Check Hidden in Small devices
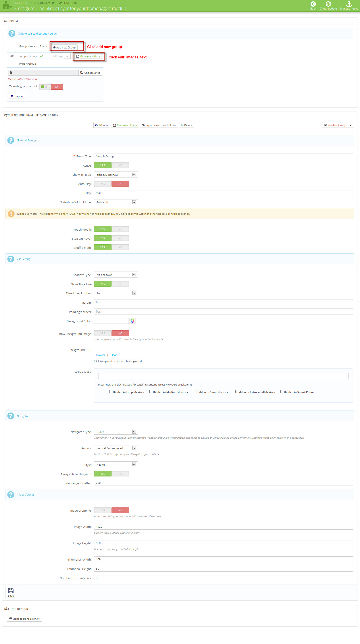The width and height of the screenshot is (360, 644). click(x=194, y=392)
